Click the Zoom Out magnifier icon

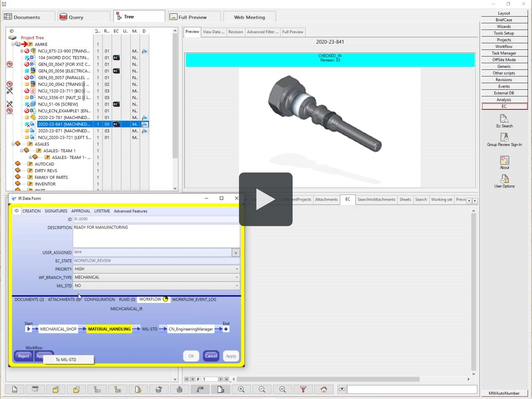coord(262,389)
